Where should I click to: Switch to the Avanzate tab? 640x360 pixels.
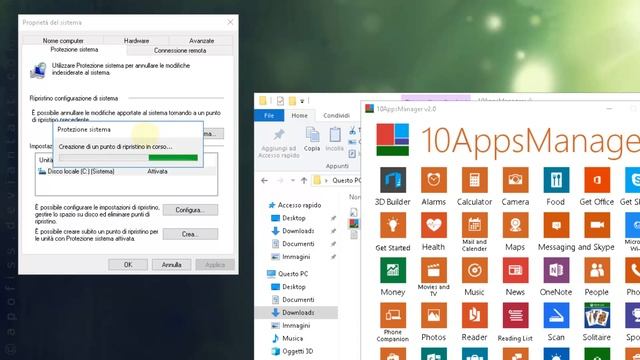pyautogui.click(x=201, y=40)
